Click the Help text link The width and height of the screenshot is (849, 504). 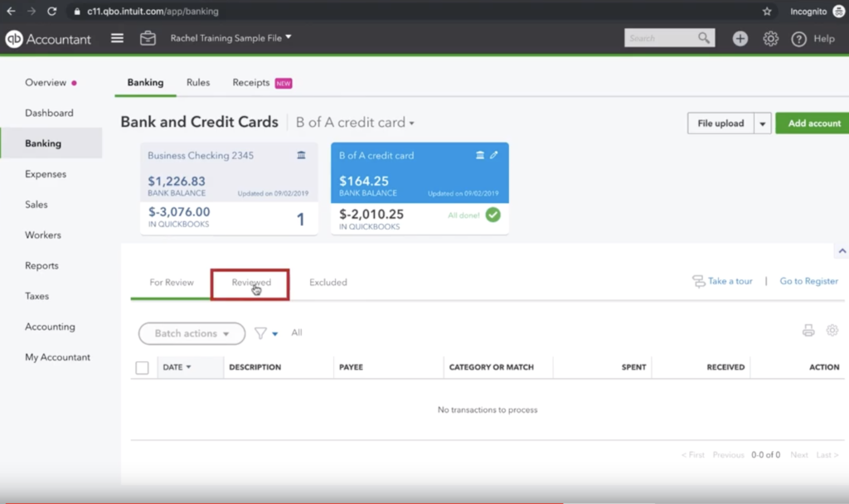tap(824, 39)
